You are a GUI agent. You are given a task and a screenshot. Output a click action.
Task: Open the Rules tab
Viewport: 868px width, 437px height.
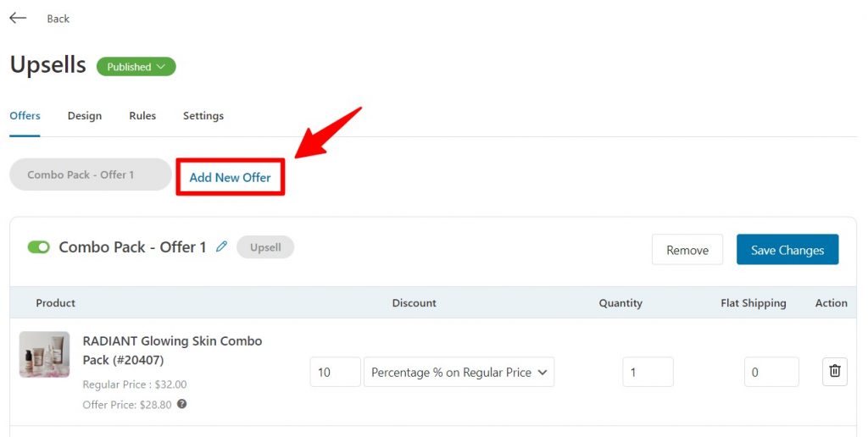point(142,116)
